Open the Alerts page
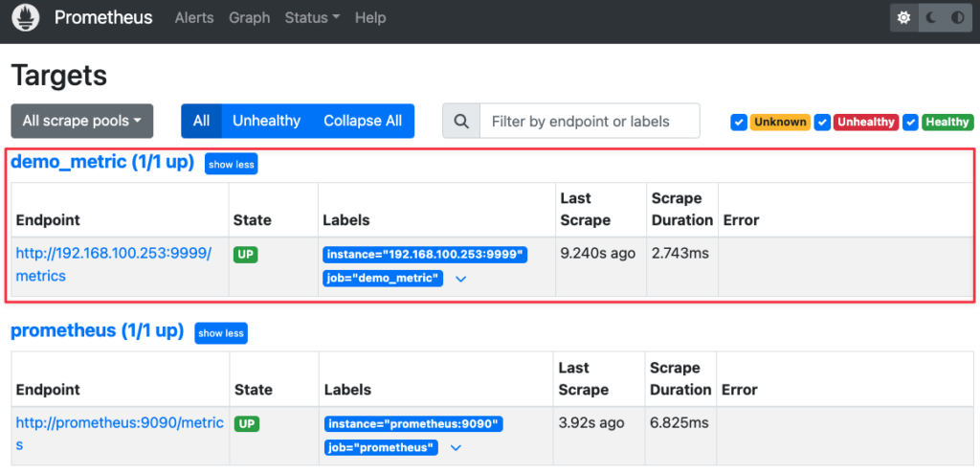This screenshot has height=475, width=980. [194, 18]
